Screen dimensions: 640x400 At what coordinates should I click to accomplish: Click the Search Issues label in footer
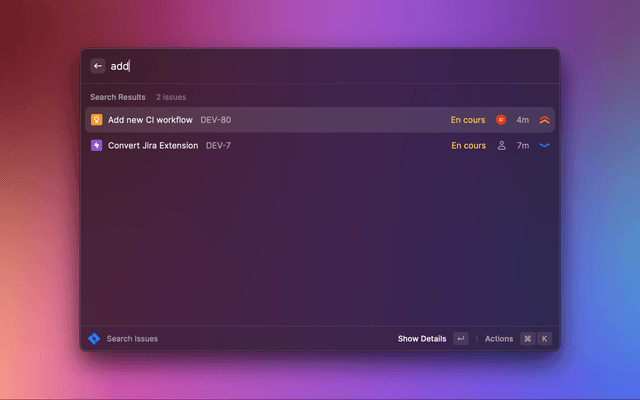tap(132, 338)
